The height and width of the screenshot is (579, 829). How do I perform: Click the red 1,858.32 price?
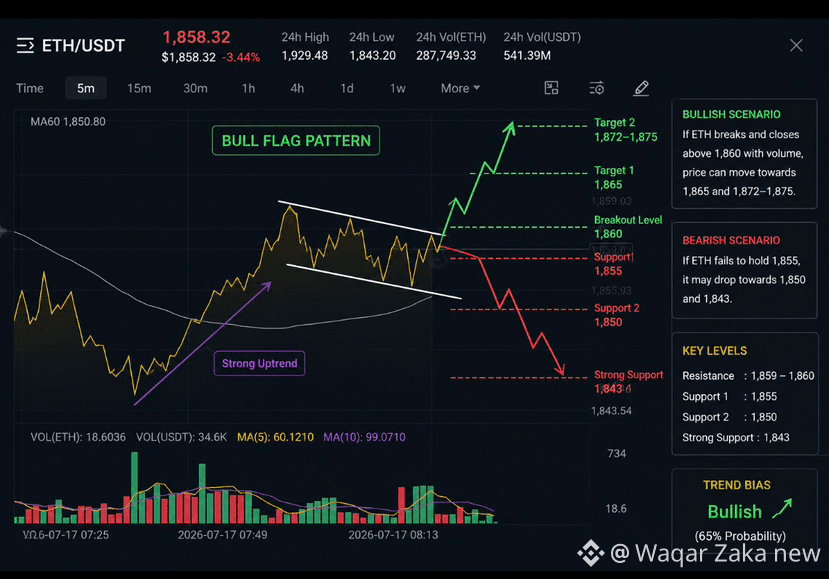pyautogui.click(x=197, y=37)
